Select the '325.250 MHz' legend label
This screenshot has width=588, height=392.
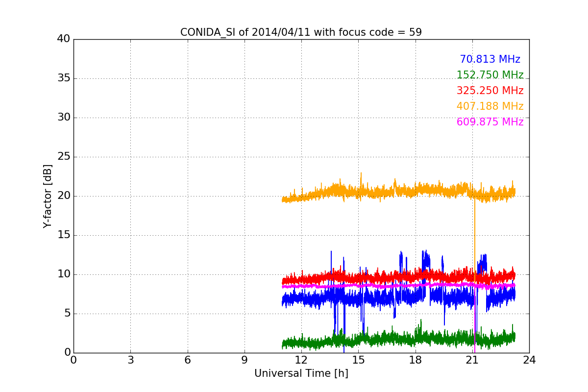[490, 91]
